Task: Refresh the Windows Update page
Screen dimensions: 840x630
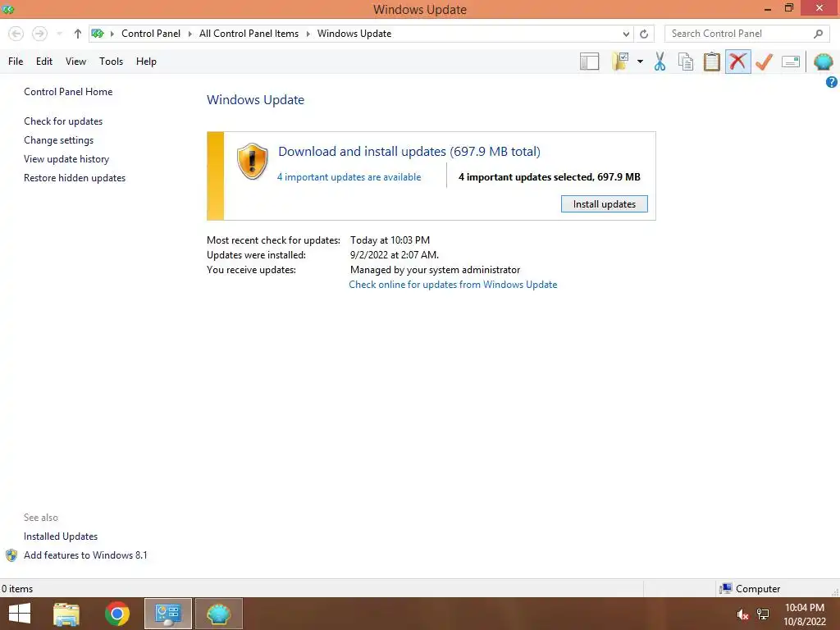Action: (644, 34)
